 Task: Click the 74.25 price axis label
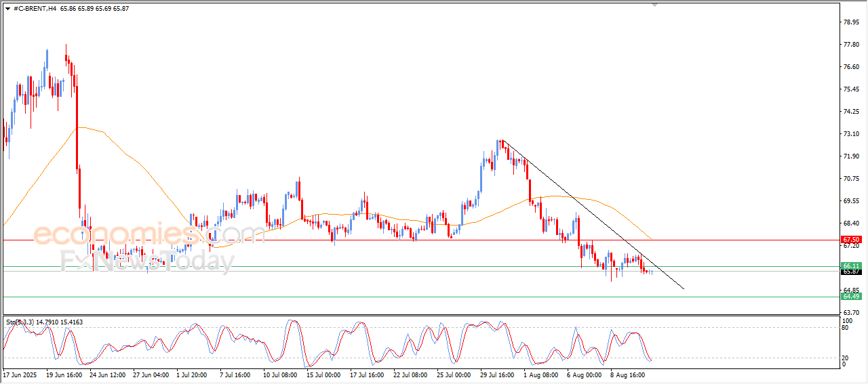coord(852,112)
